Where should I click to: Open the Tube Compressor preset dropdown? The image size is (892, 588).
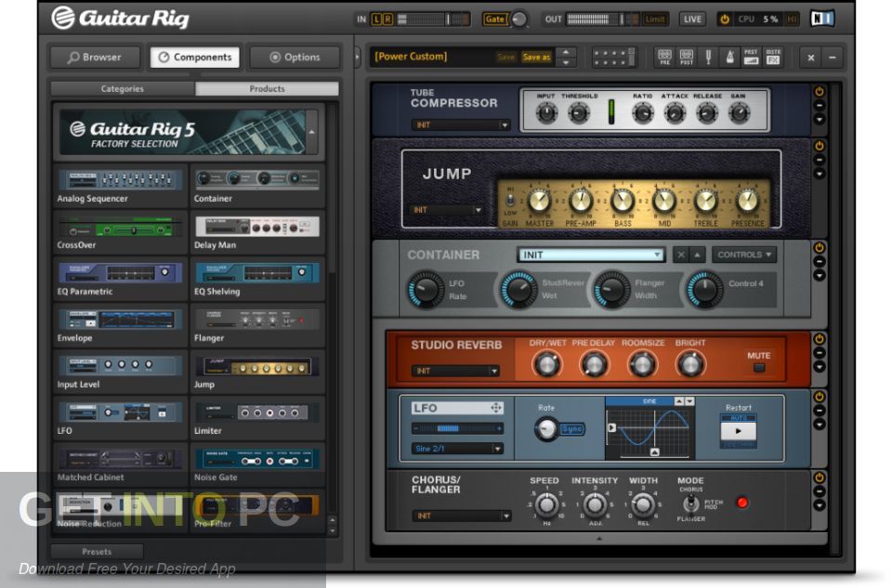coord(462,123)
